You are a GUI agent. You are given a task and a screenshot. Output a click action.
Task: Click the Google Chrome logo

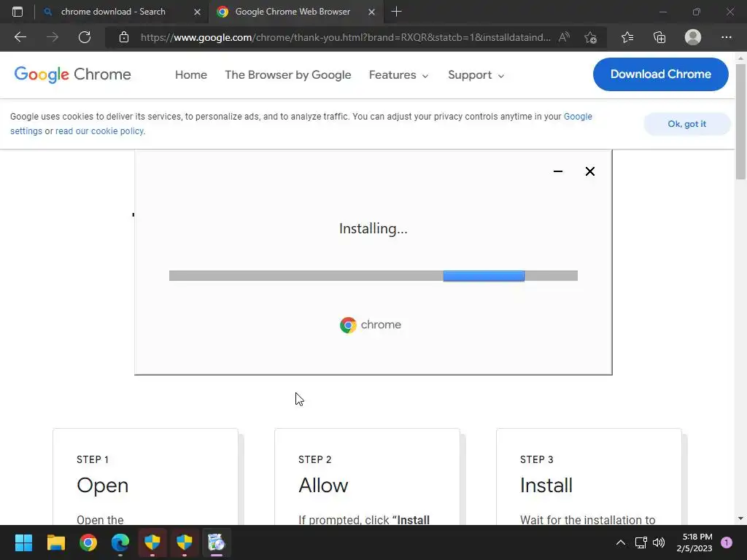72,74
